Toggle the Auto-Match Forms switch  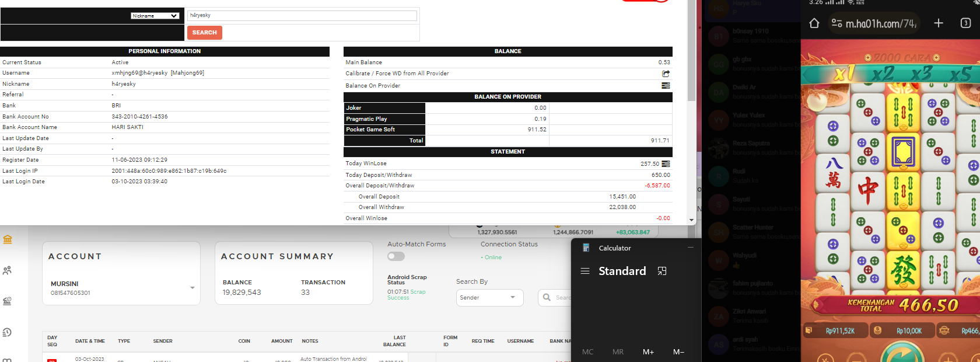[396, 256]
